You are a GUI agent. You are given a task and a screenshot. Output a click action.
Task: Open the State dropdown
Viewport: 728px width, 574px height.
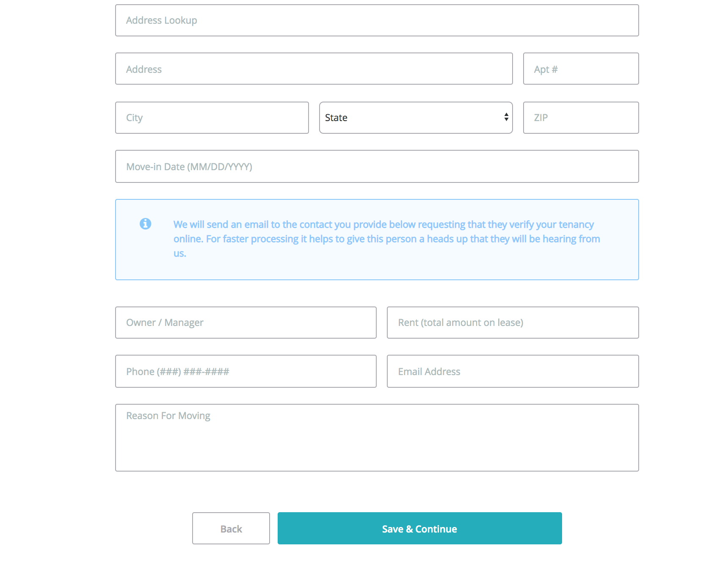tap(415, 118)
